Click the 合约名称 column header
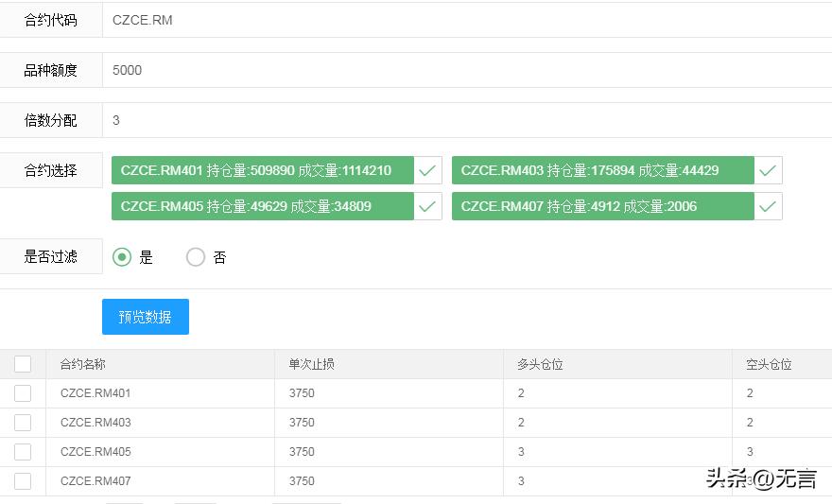 [x=83, y=364]
